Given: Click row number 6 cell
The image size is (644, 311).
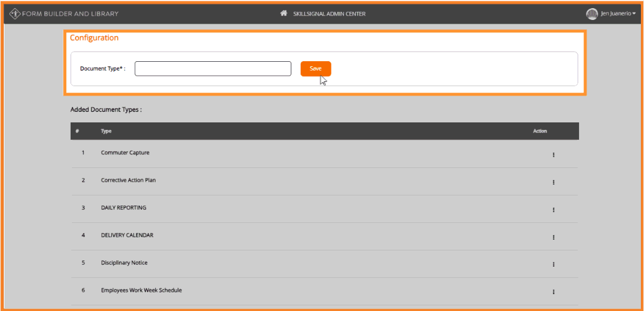Looking at the screenshot, I should point(83,290).
